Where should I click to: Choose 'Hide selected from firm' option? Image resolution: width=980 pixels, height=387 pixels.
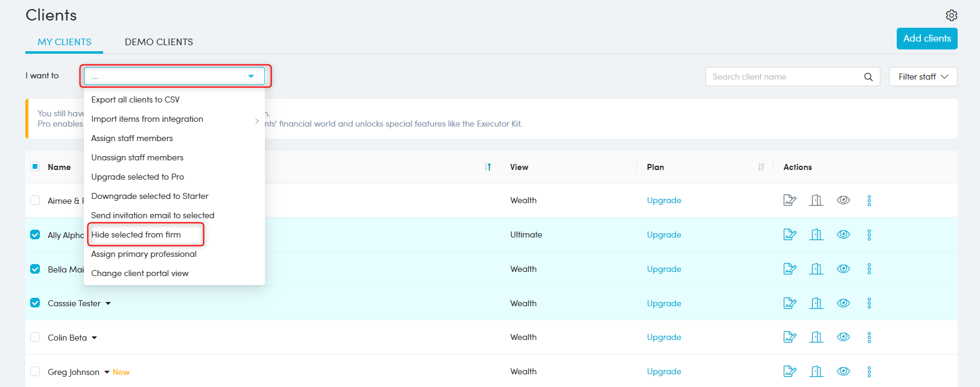pyautogui.click(x=136, y=234)
